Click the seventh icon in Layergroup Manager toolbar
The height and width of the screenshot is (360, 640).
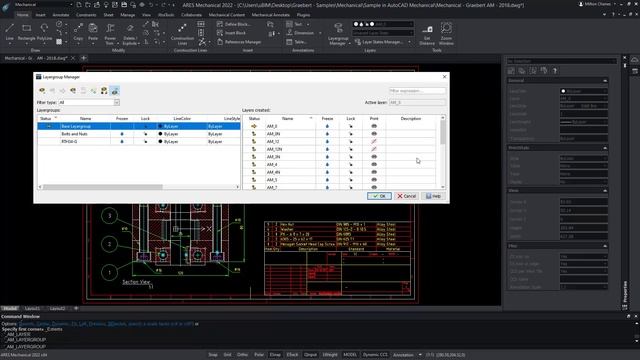tap(104, 91)
